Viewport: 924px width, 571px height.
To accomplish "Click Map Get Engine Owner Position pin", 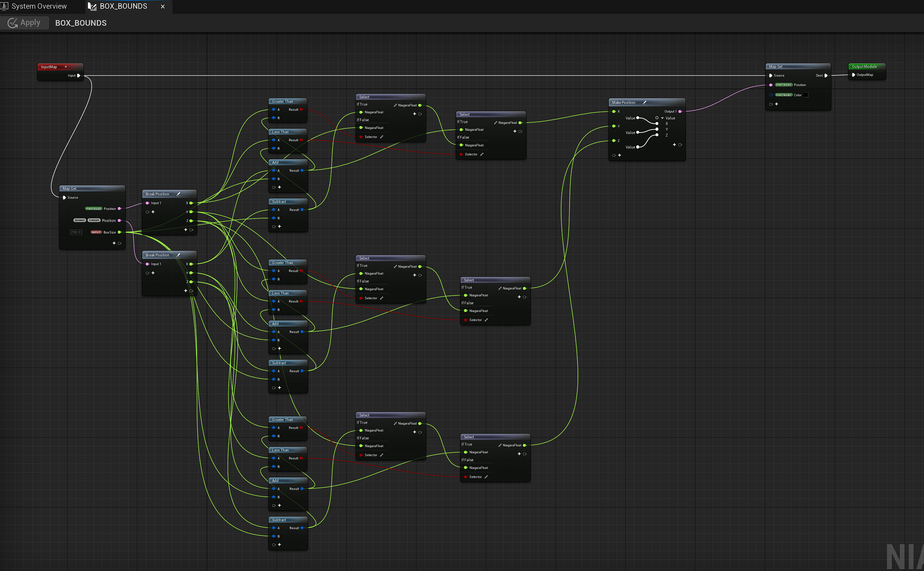I will click(120, 220).
